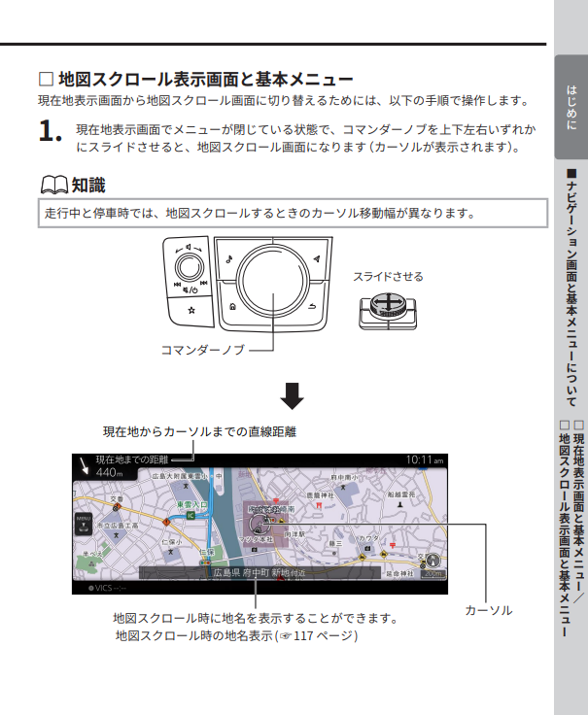Image resolution: width=588 pixels, height=715 pixels.
Task: Click the step number 1.
Action: coord(50,131)
